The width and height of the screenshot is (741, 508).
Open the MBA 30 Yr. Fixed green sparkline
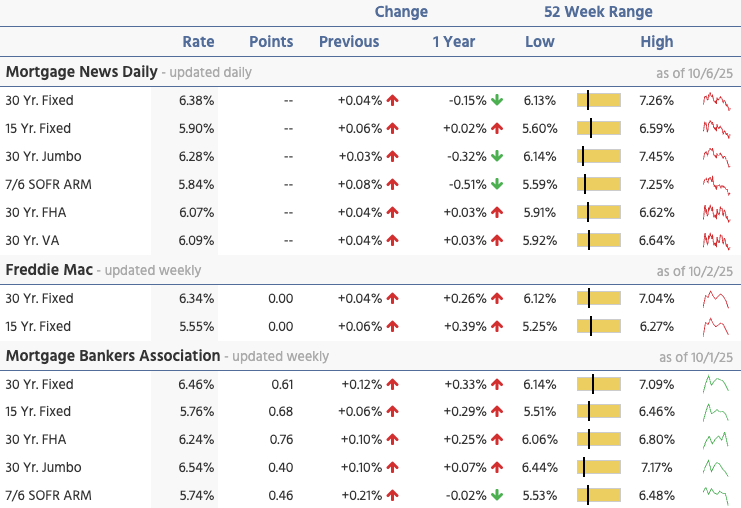[x=717, y=384]
